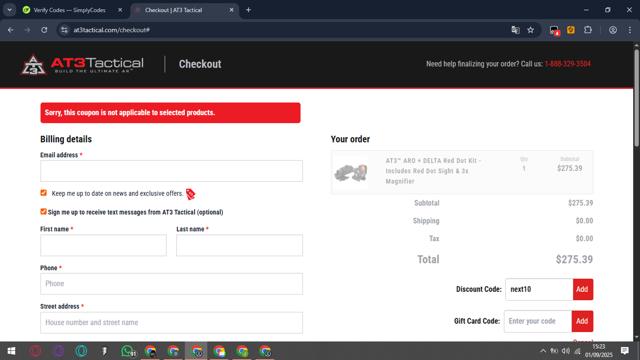Show hidden system tray icons
This screenshot has height=360, width=640.
tap(543, 351)
